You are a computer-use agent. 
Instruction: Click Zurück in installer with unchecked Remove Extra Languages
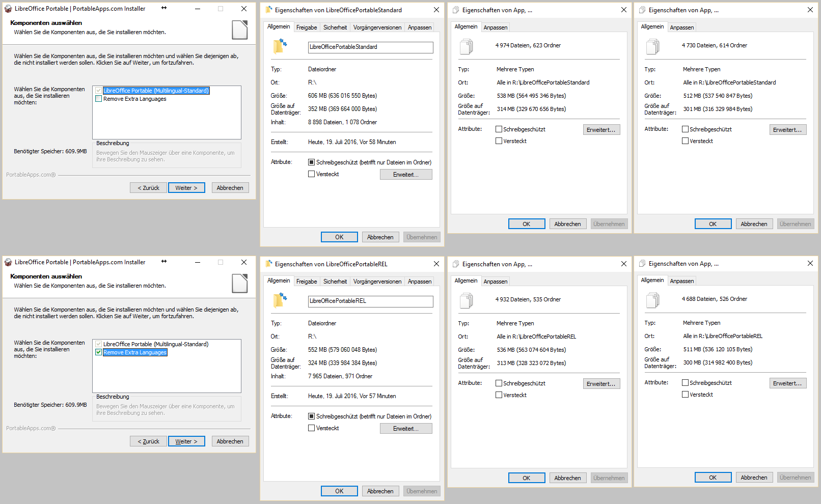[148, 188]
